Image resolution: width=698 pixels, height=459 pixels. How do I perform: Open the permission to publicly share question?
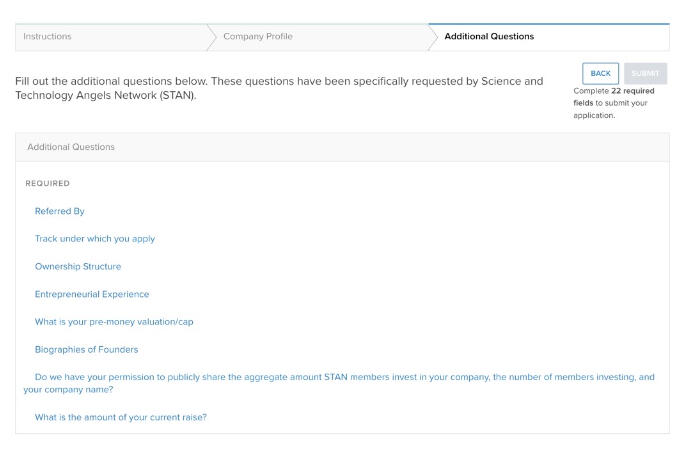[340, 377]
